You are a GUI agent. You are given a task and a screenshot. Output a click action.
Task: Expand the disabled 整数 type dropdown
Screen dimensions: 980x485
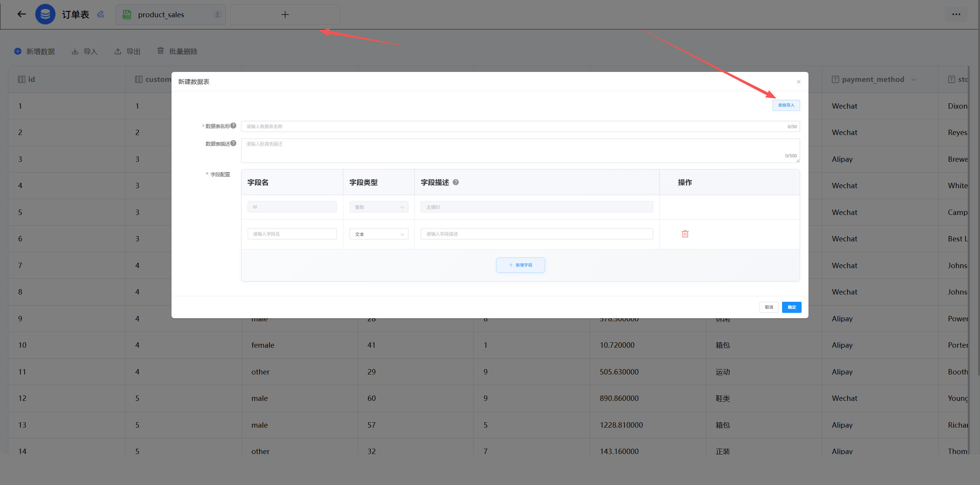tap(379, 207)
